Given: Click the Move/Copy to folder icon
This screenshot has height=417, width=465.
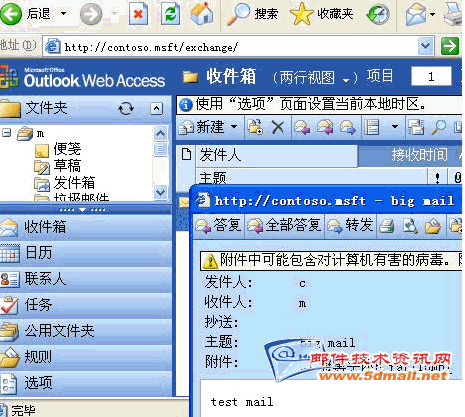Looking at the screenshot, I should coord(255,127).
